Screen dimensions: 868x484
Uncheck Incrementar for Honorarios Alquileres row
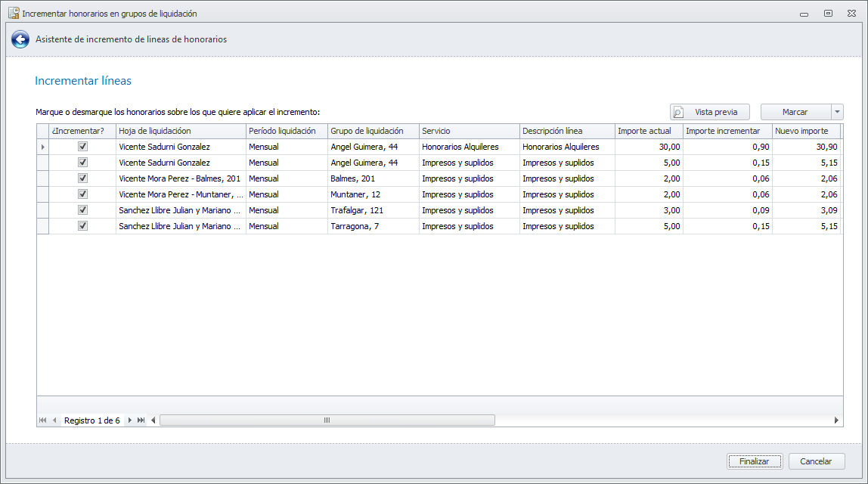pyautogui.click(x=82, y=147)
